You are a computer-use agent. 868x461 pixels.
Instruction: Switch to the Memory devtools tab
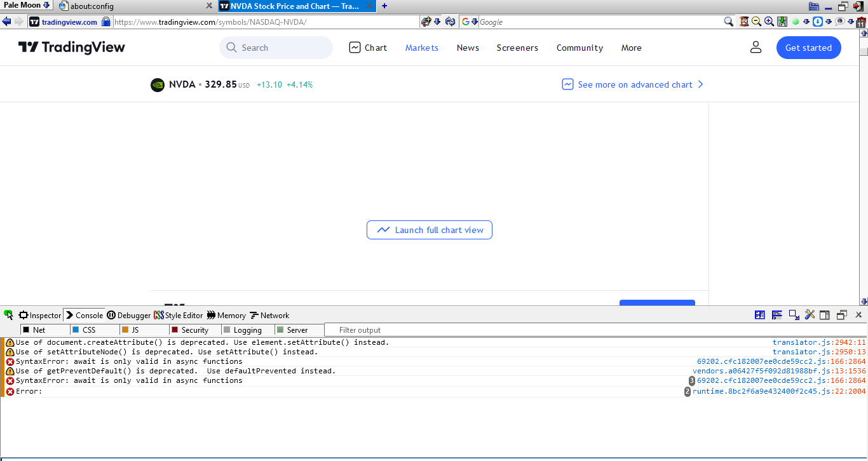226,315
